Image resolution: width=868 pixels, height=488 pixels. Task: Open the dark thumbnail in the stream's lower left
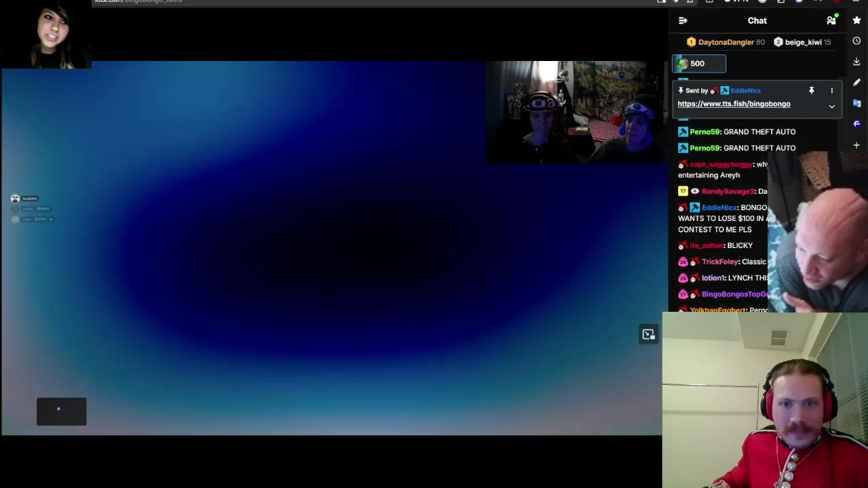[x=61, y=411]
